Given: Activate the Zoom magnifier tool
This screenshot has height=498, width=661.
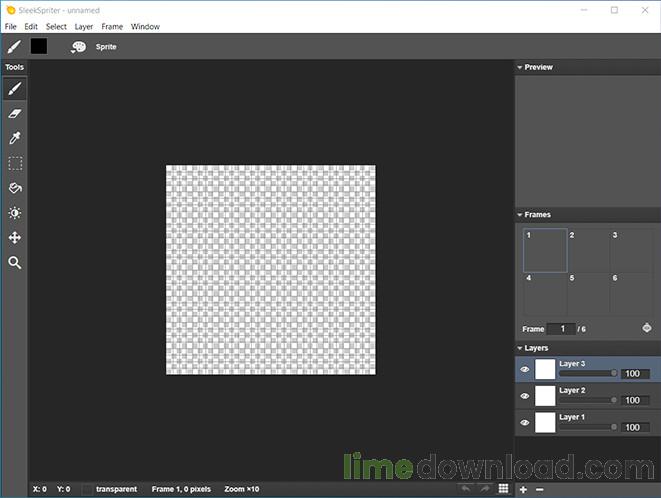Looking at the screenshot, I should [x=15, y=262].
